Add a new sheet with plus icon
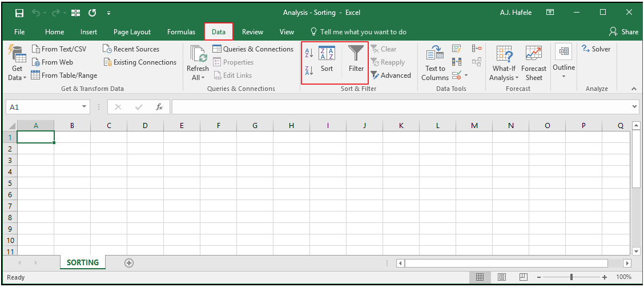The image size is (644, 287). click(129, 263)
